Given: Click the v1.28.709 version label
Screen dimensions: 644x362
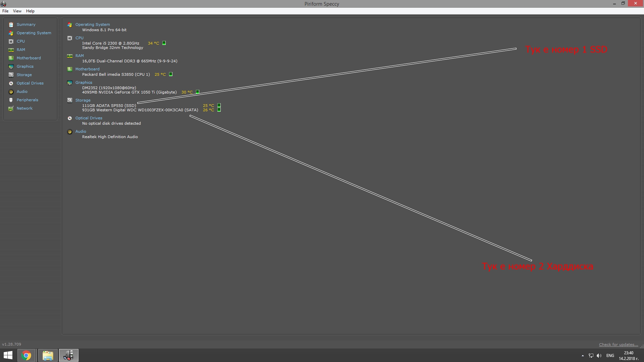Looking at the screenshot, I should [12, 344].
